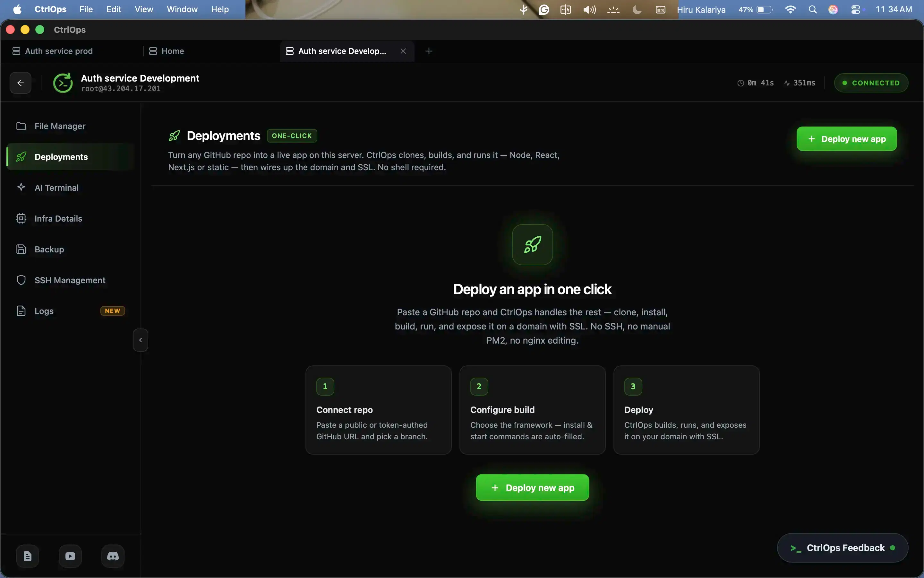Screen dimensions: 924x578
Task: Close the Auth service Development tab
Action: (x=403, y=51)
